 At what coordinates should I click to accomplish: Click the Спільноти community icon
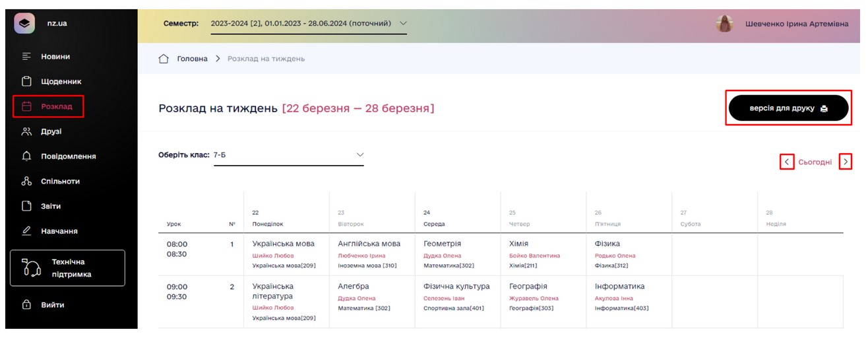click(26, 182)
